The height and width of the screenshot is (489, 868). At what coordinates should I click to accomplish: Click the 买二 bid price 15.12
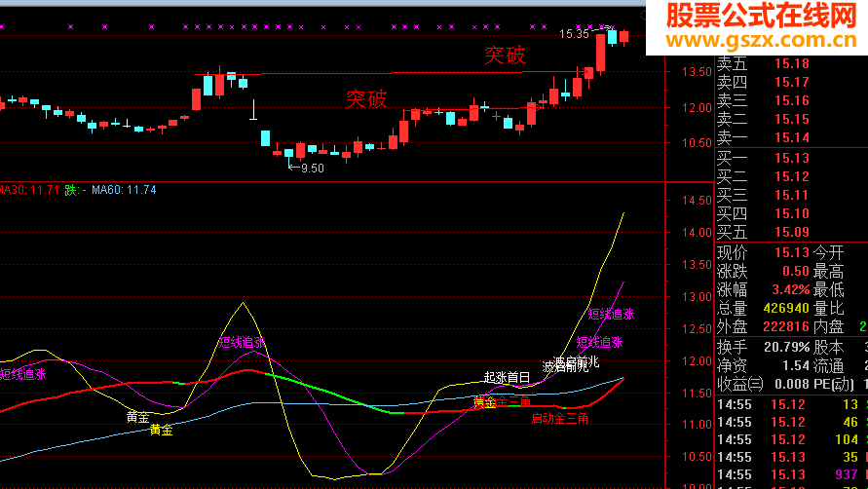792,176
